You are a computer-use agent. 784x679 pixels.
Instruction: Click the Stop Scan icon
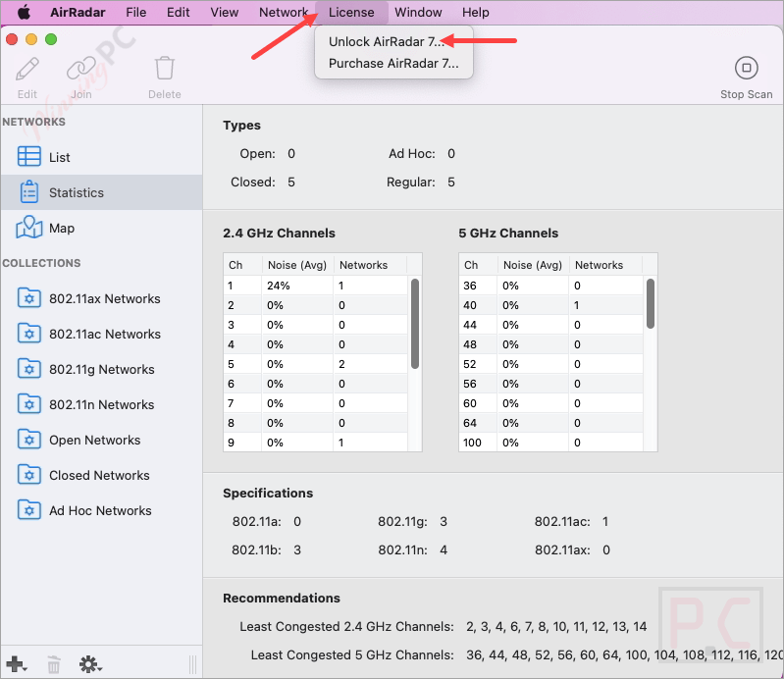(746, 68)
